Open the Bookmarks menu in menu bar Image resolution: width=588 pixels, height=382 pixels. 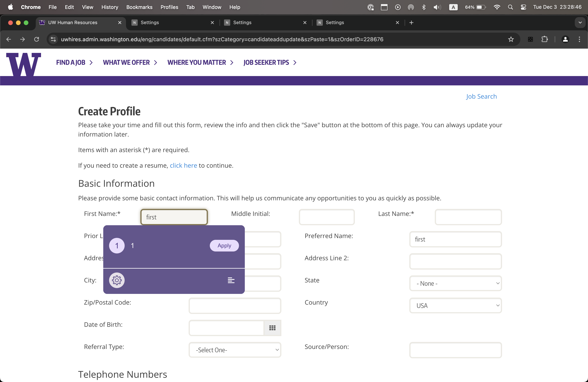[x=139, y=7]
